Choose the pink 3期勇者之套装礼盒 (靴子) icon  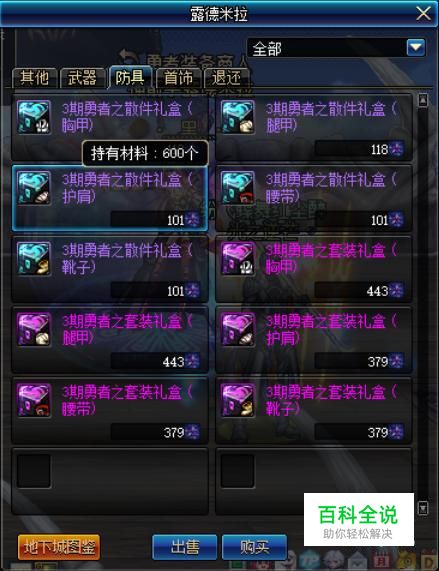coord(237,400)
